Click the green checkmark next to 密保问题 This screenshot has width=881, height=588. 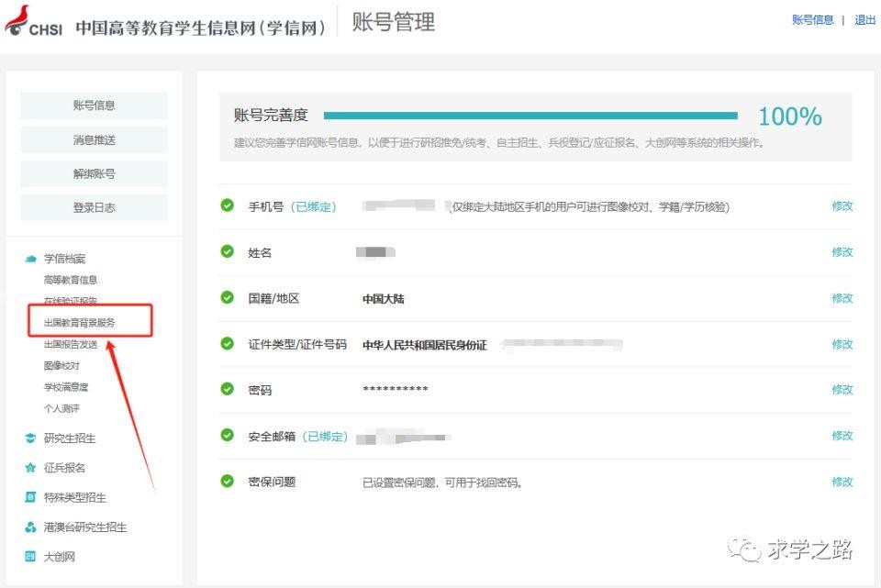tap(228, 481)
